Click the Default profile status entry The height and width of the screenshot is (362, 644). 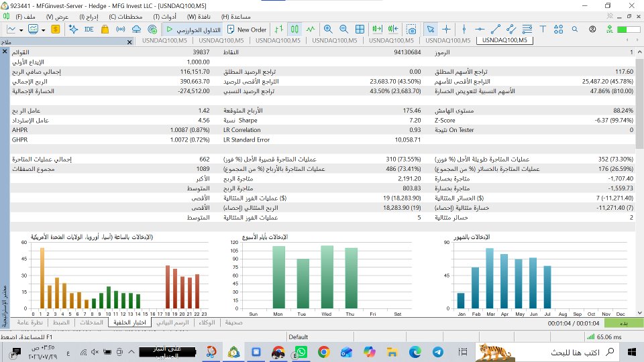(x=298, y=337)
